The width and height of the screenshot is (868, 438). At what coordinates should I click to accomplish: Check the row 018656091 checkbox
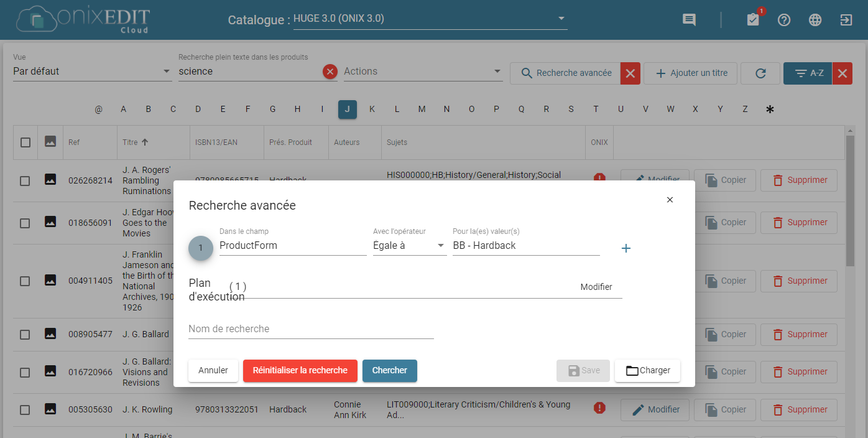click(x=25, y=223)
